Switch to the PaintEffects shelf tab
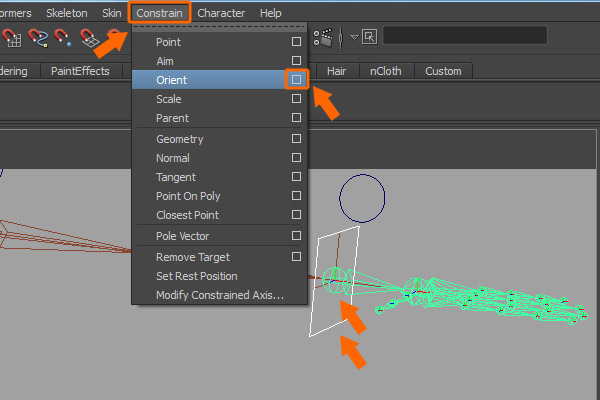 tap(80, 71)
